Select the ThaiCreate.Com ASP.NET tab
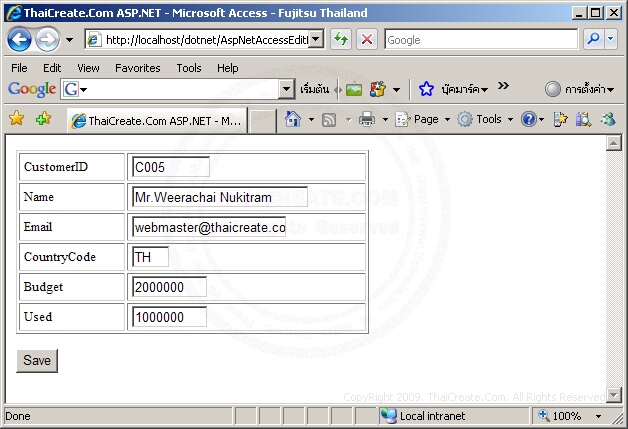Screen dimensions: 628x429 (157, 120)
